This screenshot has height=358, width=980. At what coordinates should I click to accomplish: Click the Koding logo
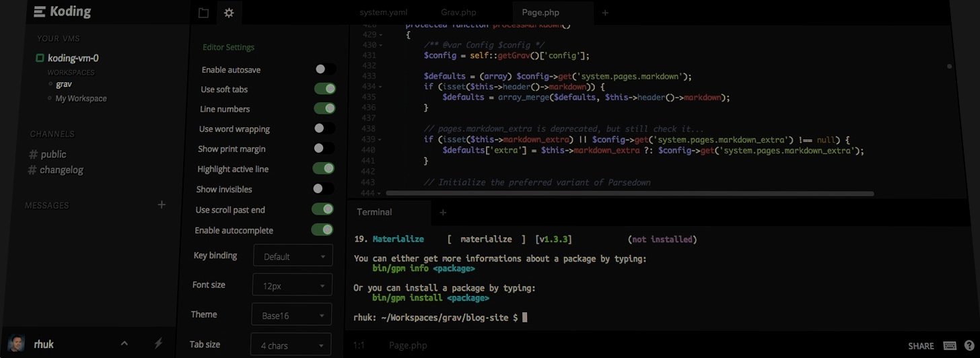pos(62,11)
